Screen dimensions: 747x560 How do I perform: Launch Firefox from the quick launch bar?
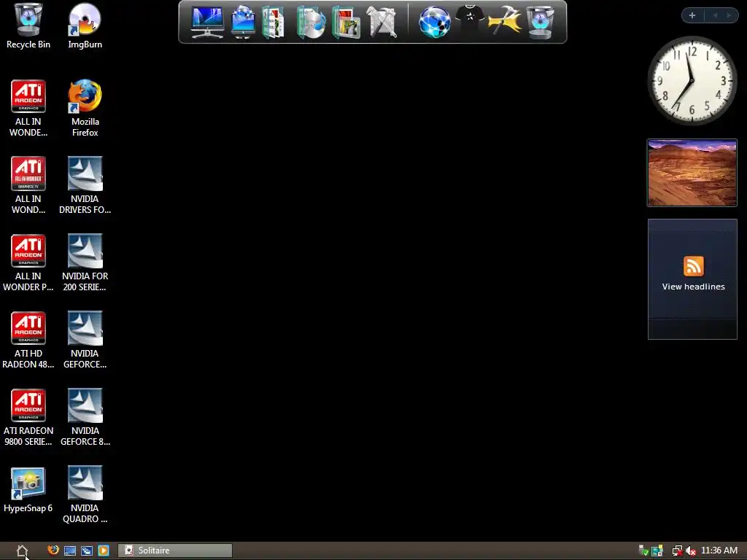pos(53,550)
